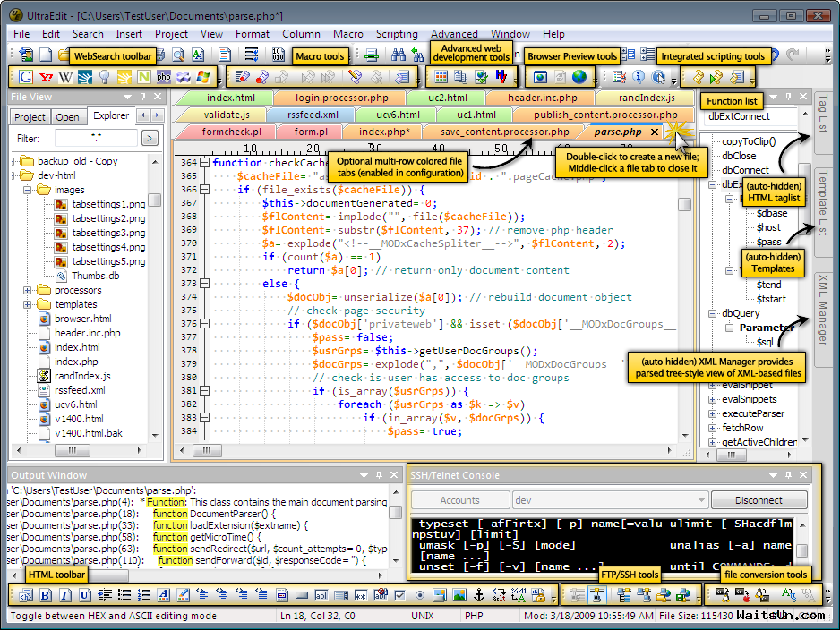Collapse the images folder in Explorer tree
Screen dimensions: 840x630
tap(29, 190)
